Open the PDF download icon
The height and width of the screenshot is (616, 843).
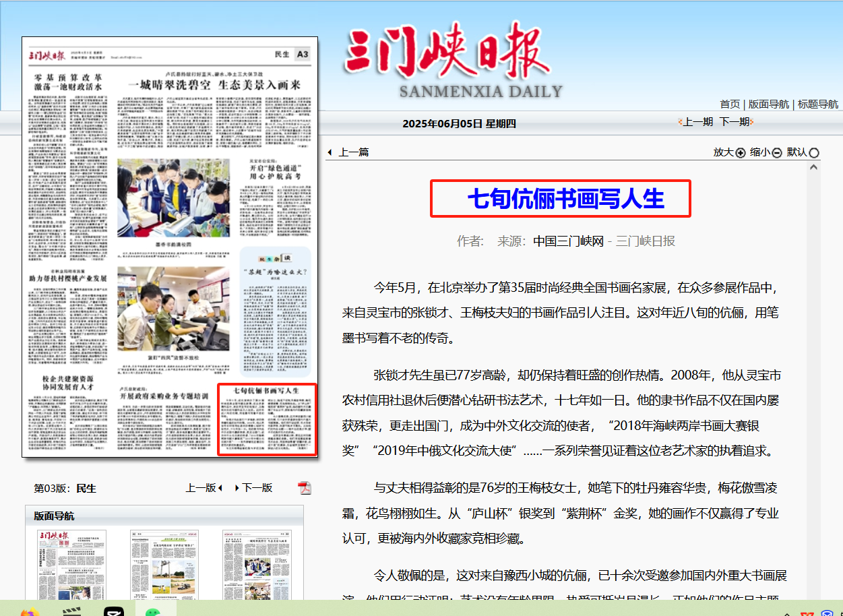tap(305, 488)
